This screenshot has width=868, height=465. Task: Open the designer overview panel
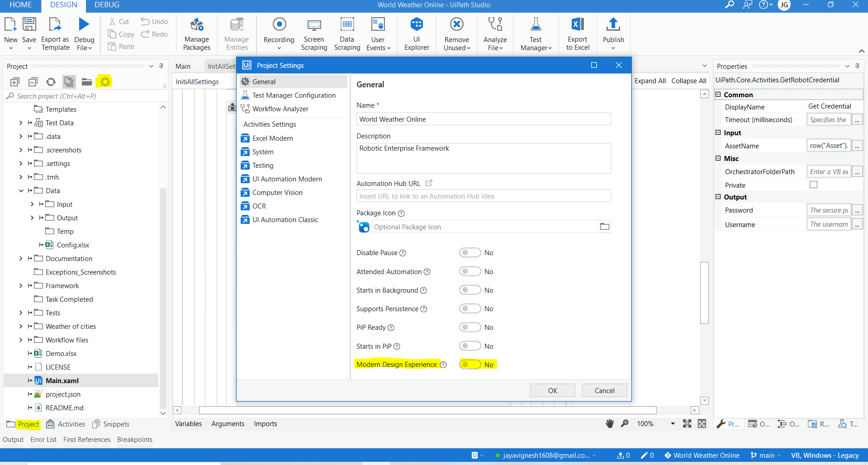[x=702, y=423]
